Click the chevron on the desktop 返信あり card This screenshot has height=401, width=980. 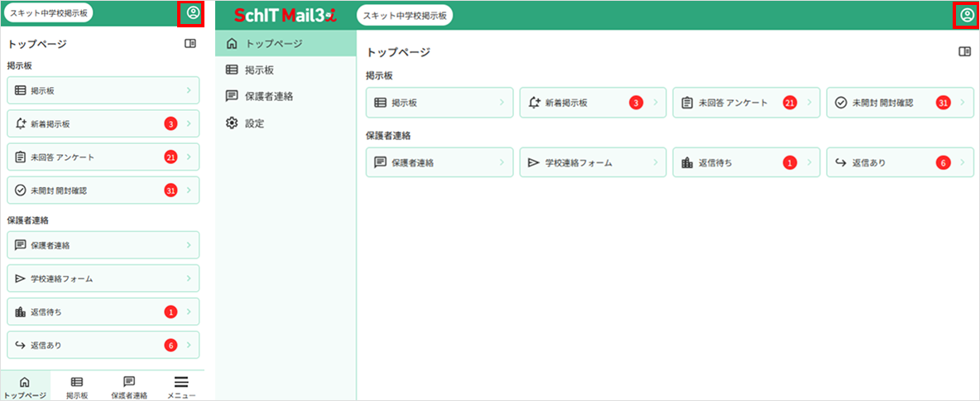point(963,163)
